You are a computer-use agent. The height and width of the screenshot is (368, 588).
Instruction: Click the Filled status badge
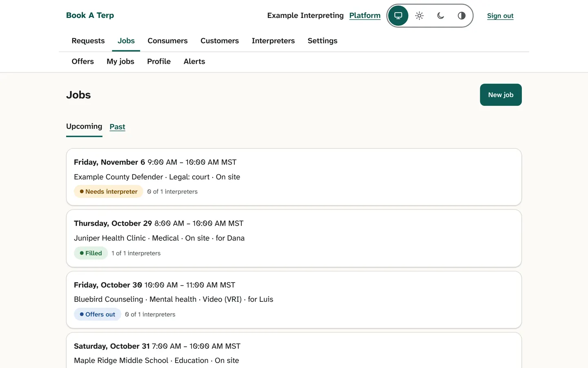click(x=91, y=253)
